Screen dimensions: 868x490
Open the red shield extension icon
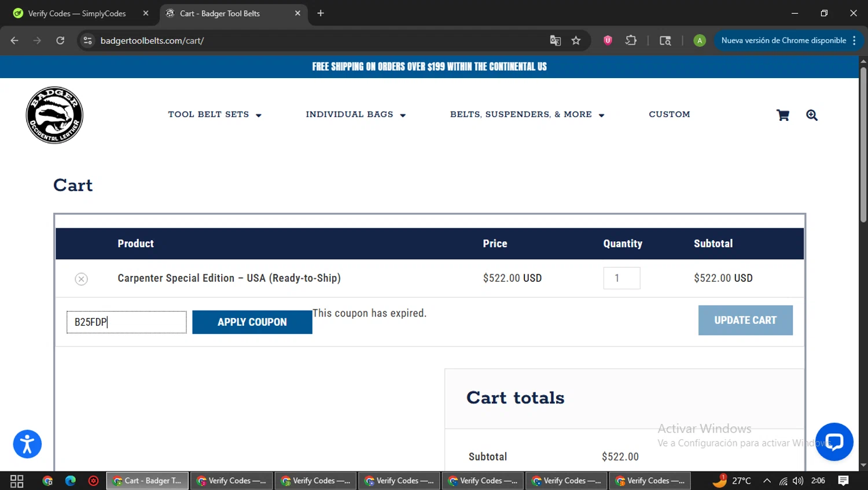[608, 40]
